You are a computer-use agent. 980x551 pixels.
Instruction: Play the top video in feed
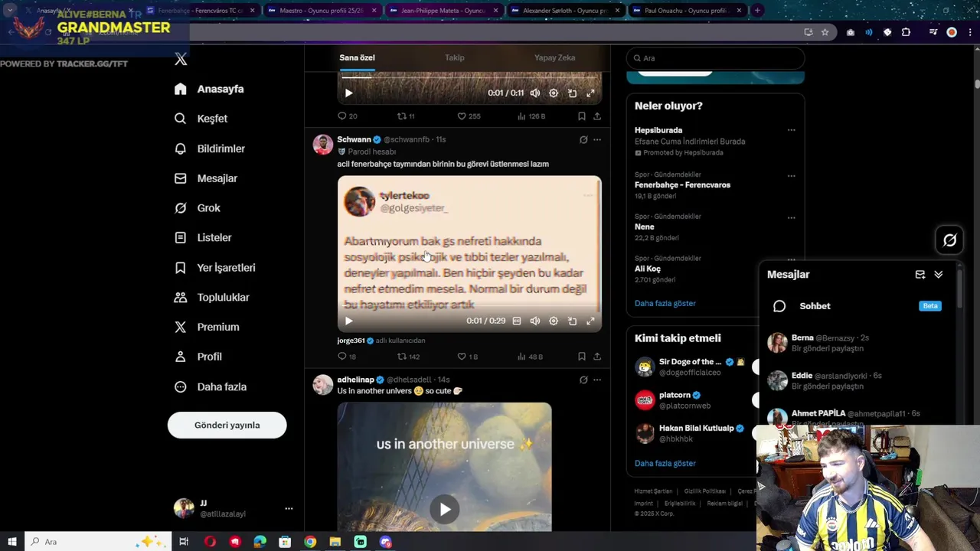pyautogui.click(x=348, y=93)
